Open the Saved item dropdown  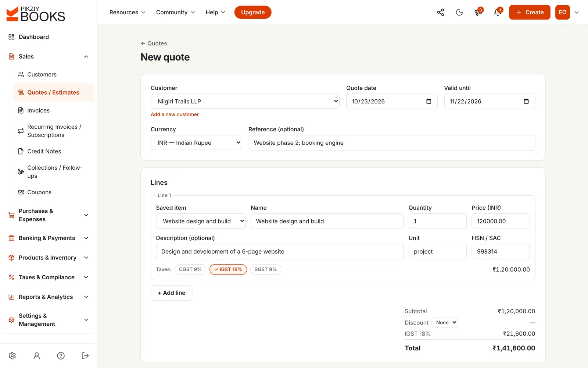click(x=201, y=221)
